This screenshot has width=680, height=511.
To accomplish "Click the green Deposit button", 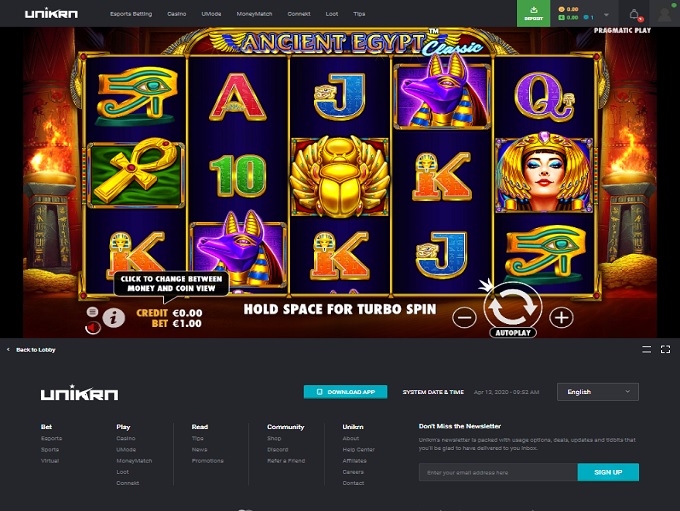I will [x=533, y=13].
